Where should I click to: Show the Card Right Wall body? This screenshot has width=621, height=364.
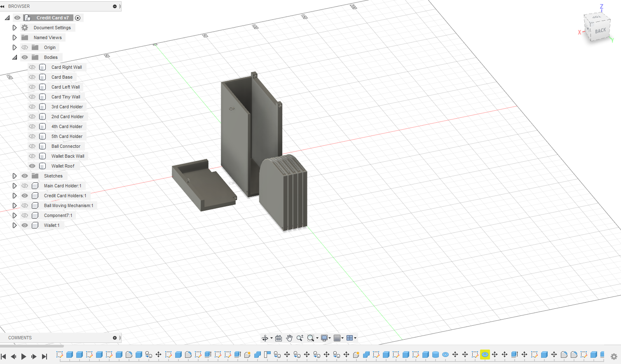pos(32,67)
